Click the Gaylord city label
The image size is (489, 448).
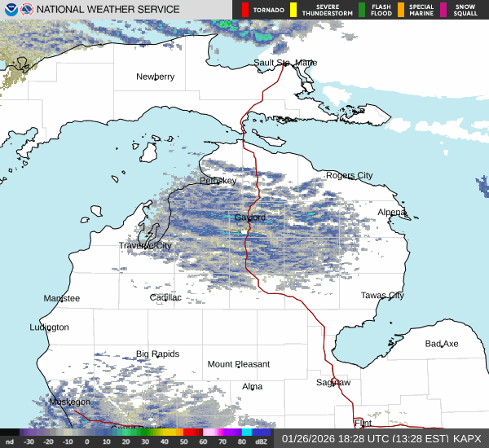pos(249,217)
